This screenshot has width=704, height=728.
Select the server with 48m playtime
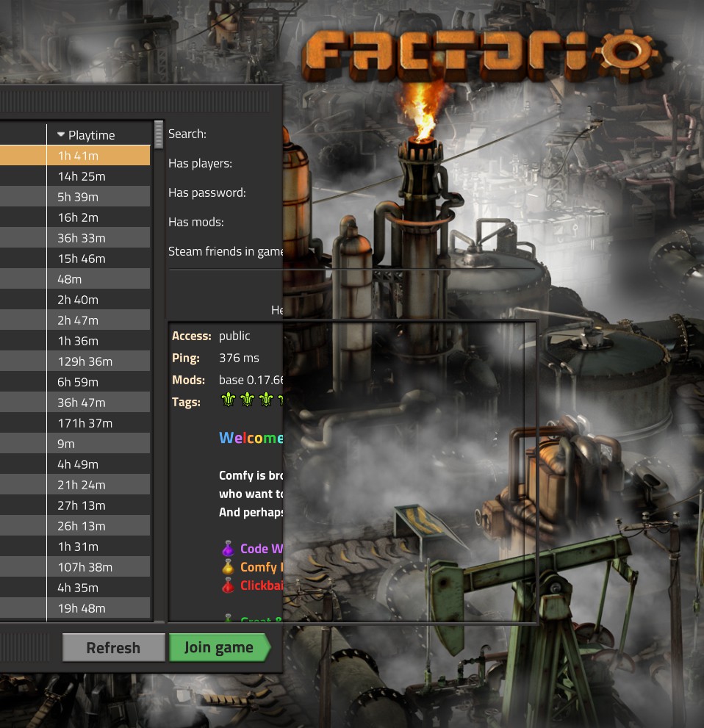coord(75,279)
